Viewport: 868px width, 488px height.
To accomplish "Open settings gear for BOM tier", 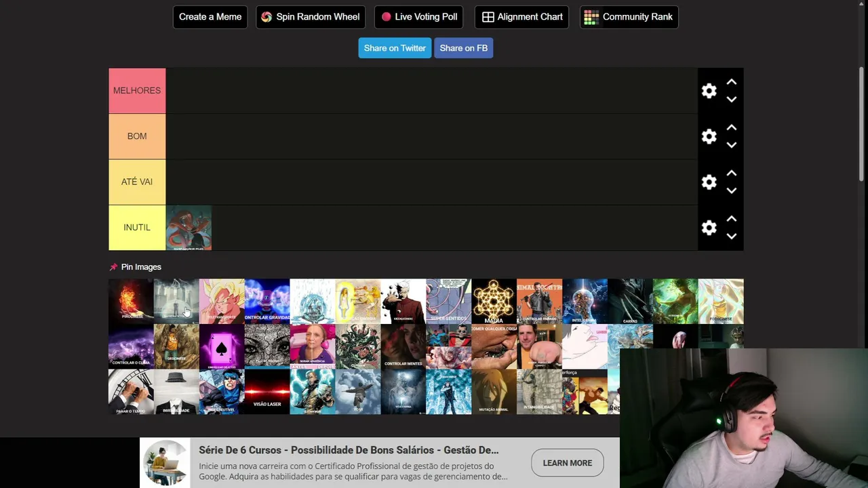I will coord(709,136).
